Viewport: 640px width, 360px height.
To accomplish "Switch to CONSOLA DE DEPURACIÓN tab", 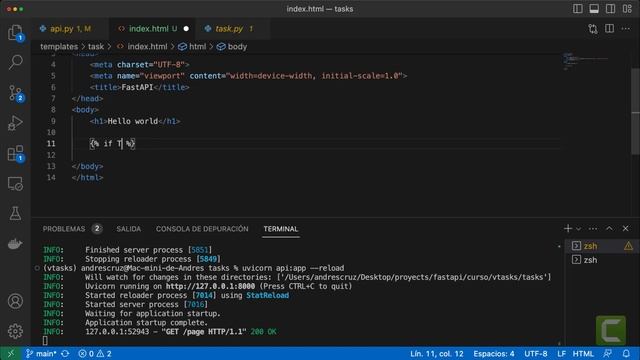I will (x=202, y=229).
